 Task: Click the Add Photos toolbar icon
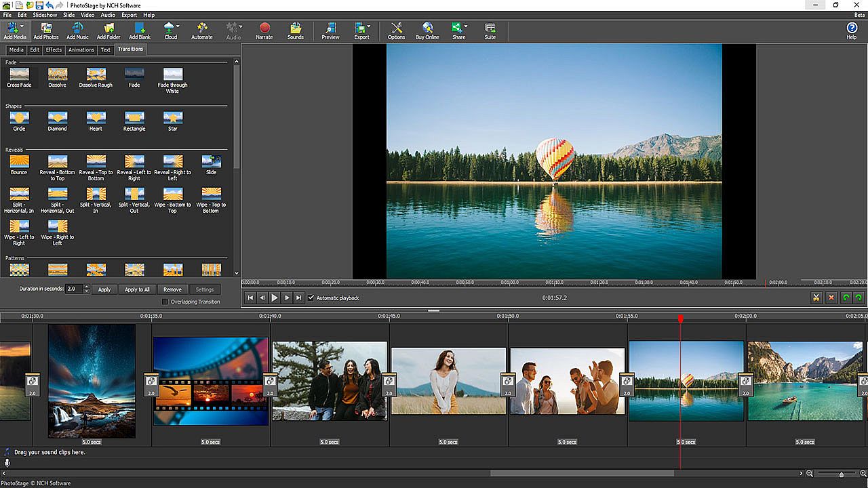coord(46,30)
